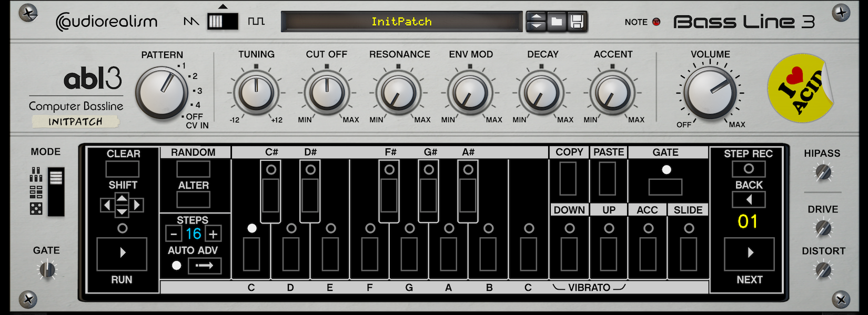Step presets with the up/down arrows button
The image size is (868, 315).
537,22
